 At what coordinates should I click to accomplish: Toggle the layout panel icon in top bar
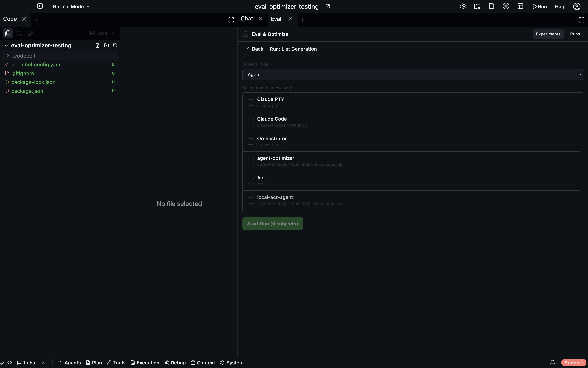point(520,6)
